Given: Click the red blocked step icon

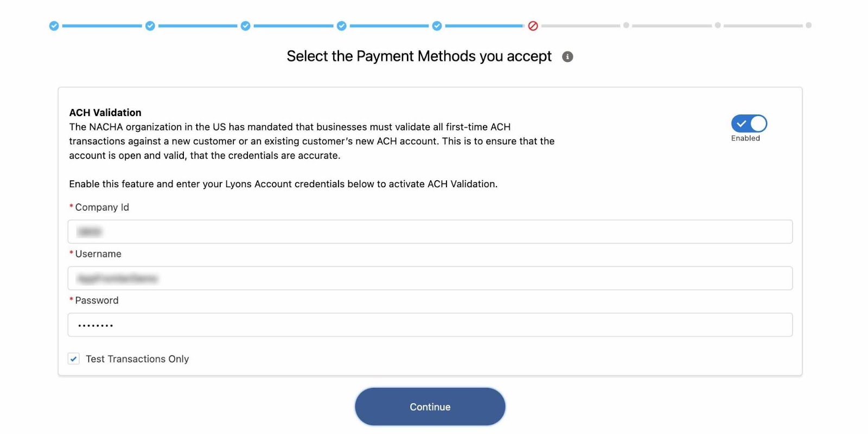Looking at the screenshot, I should pyautogui.click(x=533, y=25).
